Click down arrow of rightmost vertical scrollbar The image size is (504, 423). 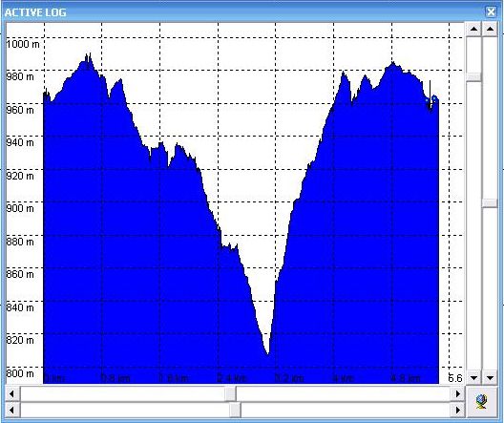[490, 378]
